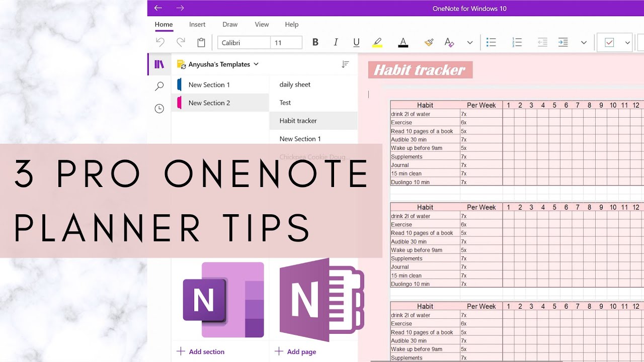Click the clipboard Paste icon
This screenshot has height=362, width=644.
click(x=201, y=43)
